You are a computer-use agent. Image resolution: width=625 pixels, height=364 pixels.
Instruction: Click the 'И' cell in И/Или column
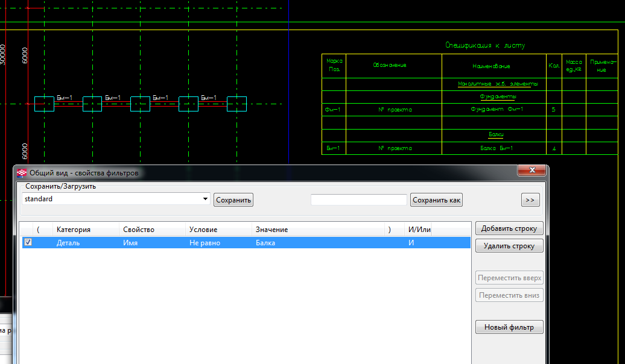[x=411, y=243]
